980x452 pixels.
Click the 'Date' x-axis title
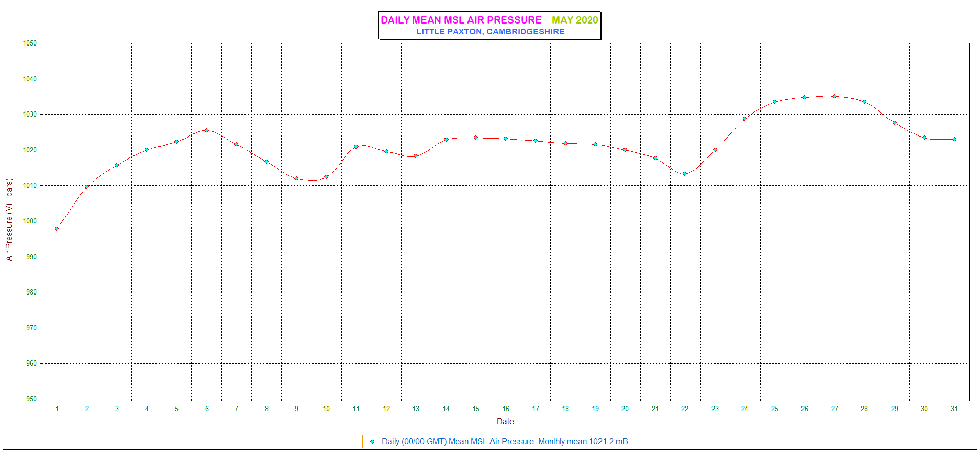505,421
